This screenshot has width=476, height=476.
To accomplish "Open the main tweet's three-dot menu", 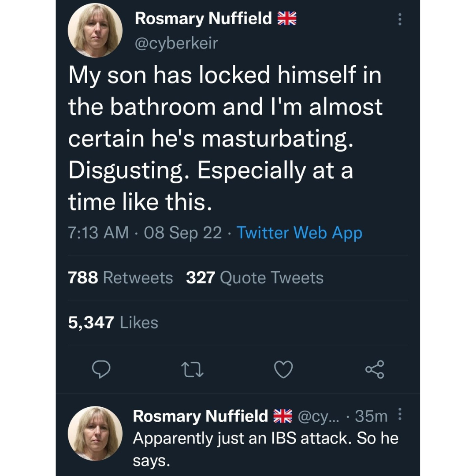I will click(400, 19).
